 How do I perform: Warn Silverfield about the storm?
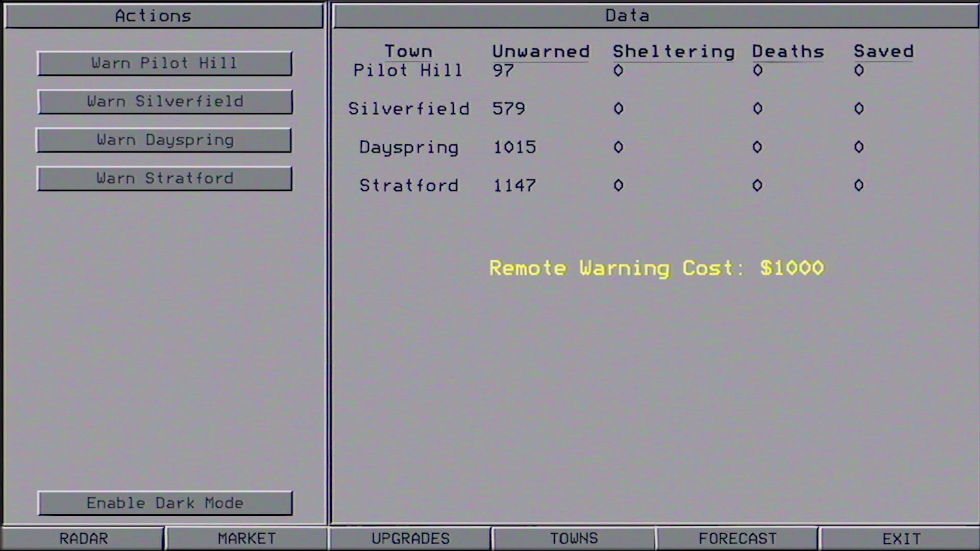[164, 102]
